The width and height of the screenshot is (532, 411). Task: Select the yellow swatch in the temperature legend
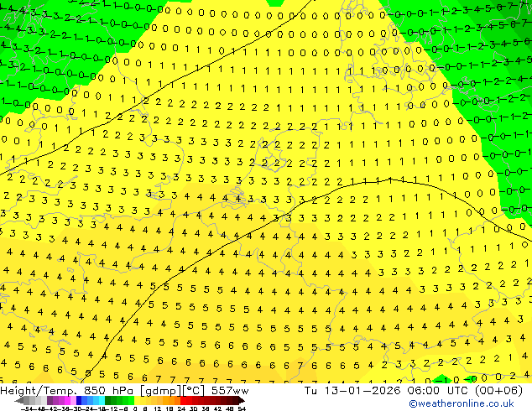pos(137,401)
